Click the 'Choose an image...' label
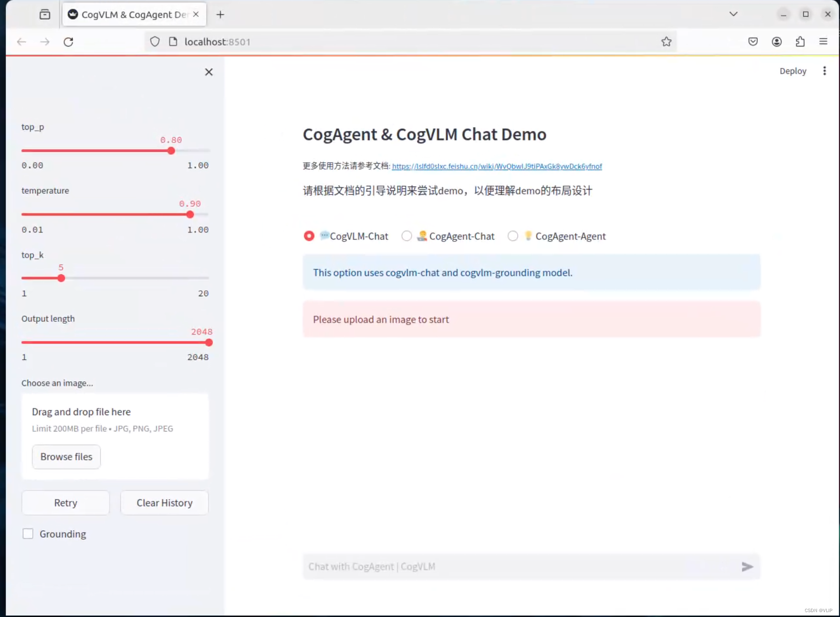Image resolution: width=840 pixels, height=617 pixels. (x=57, y=383)
